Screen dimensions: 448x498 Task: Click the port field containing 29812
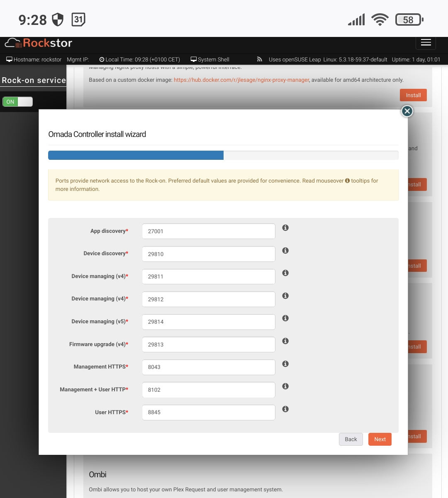(x=209, y=299)
